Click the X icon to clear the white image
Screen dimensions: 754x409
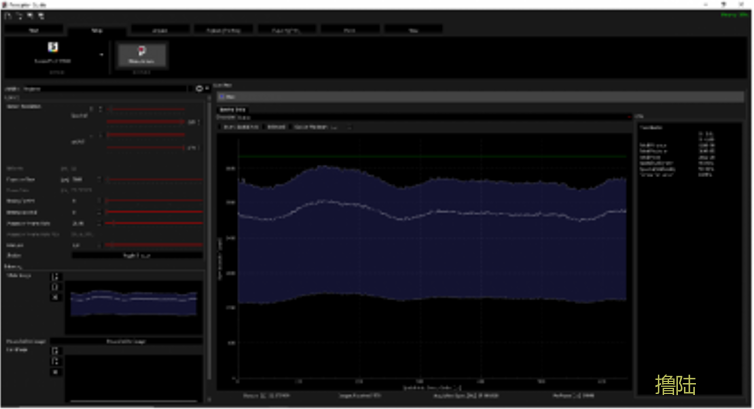[x=55, y=297]
